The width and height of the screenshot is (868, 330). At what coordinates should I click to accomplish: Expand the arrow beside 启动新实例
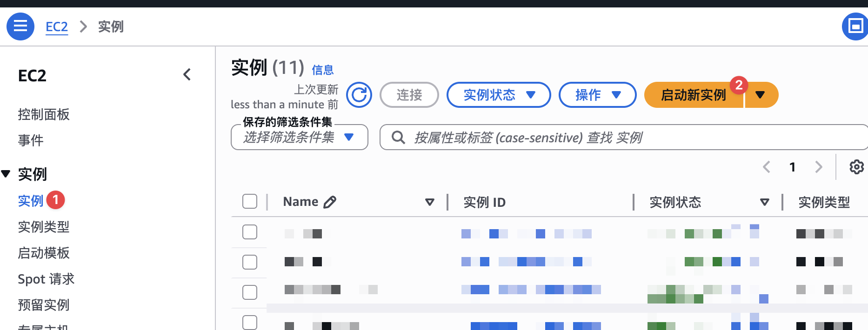tap(761, 95)
